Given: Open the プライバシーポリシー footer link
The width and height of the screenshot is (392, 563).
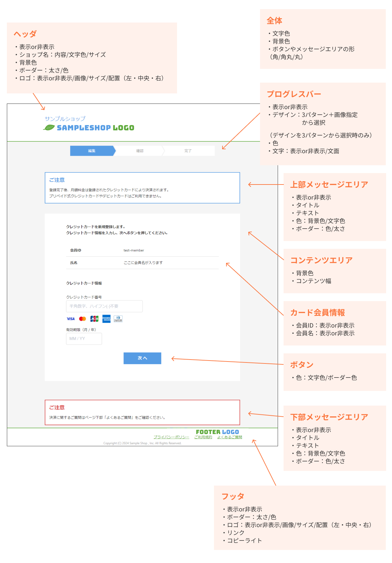Looking at the screenshot, I should 171,437.
